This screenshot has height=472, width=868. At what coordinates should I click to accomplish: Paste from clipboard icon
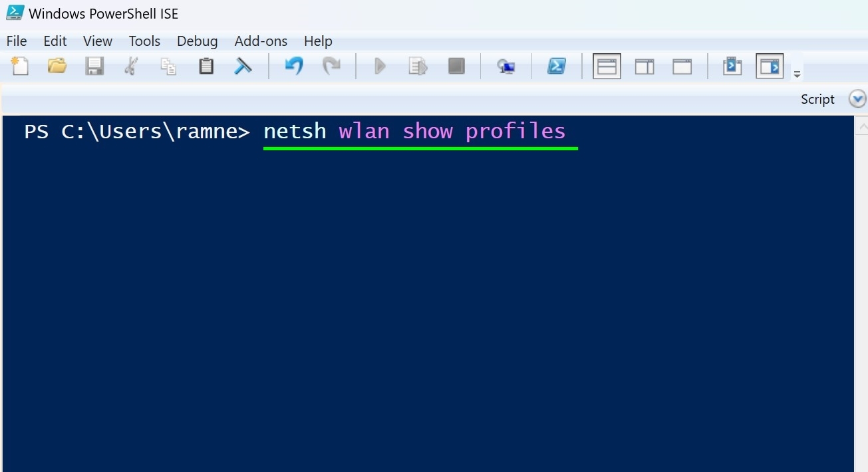pos(206,66)
